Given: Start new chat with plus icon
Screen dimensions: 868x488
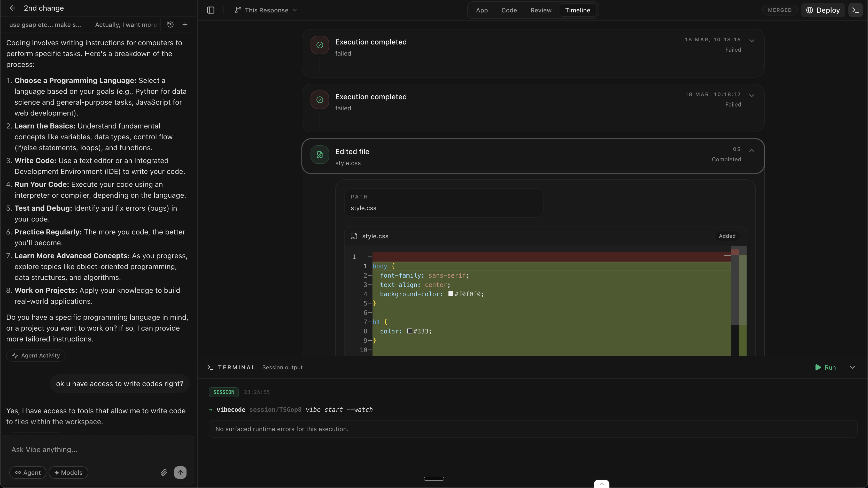Looking at the screenshot, I should point(185,25).
